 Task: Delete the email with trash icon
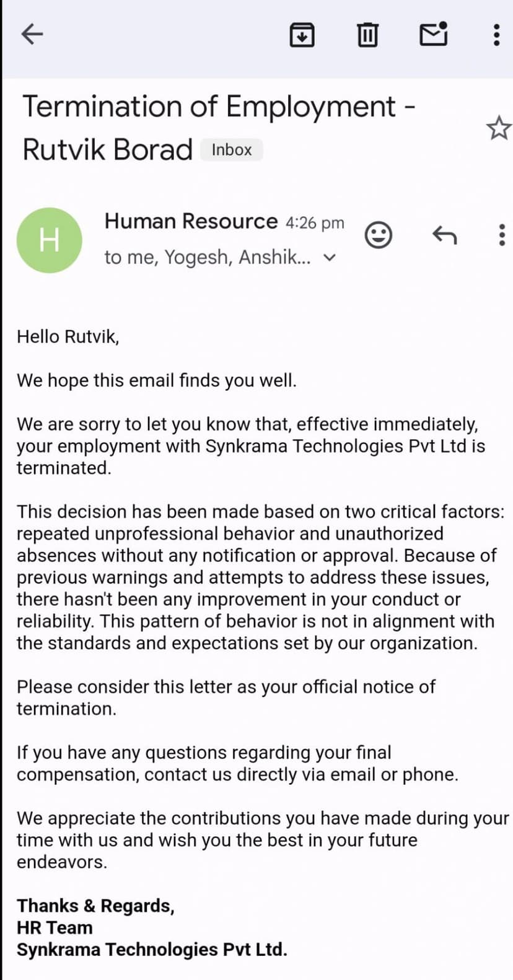367,35
